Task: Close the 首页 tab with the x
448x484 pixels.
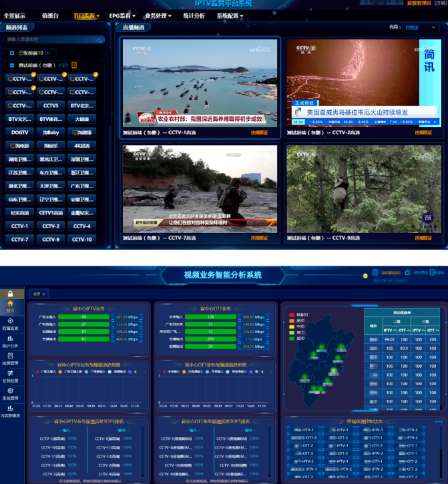Action: coord(43,294)
